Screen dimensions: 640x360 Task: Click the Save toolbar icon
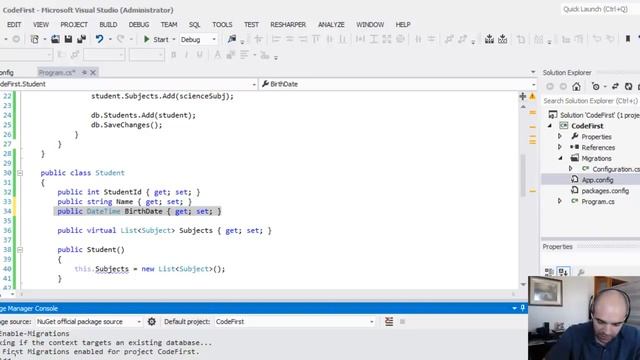coord(68,39)
